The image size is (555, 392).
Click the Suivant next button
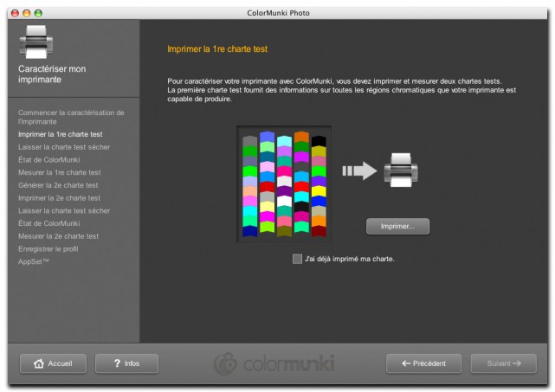tap(504, 363)
